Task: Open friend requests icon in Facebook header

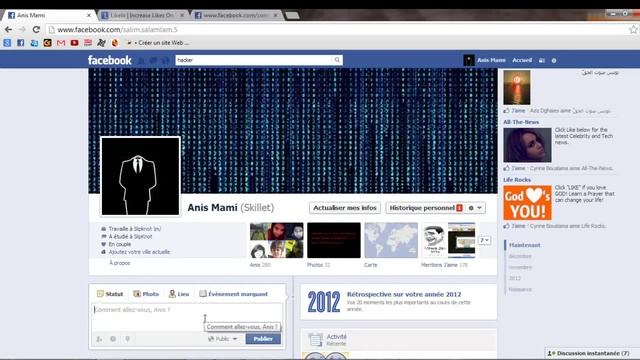Action: coord(141,60)
